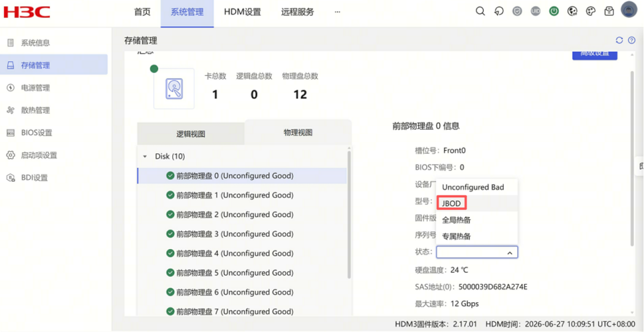The height and width of the screenshot is (332, 644).
Task: Open the user avatar menu
Action: (x=628, y=10)
